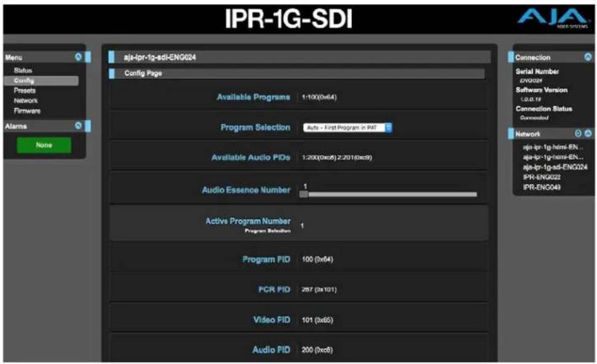Select IPR-ENG049 in the Network list
Viewport: 597px width, 364px height.
pos(542,187)
